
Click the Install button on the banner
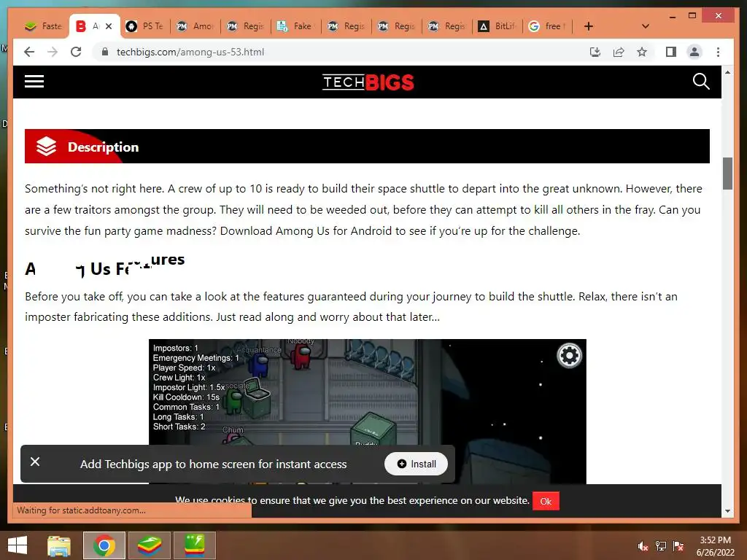[x=416, y=464]
